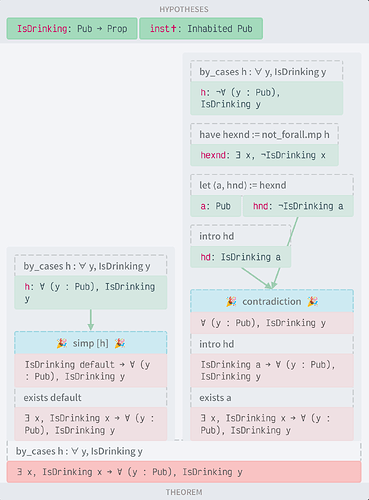Click 'have hexnd := not_forall.mp h' tactic

(264, 135)
